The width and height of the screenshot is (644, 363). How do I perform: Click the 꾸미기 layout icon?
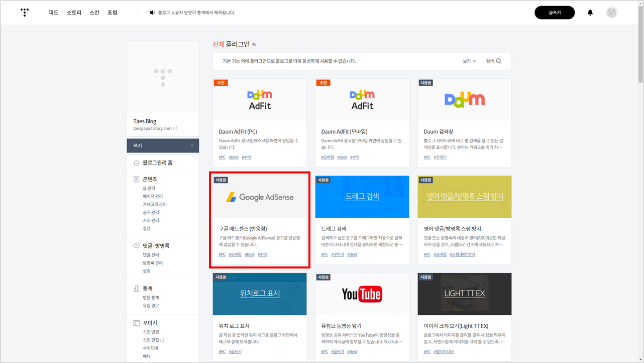[137, 323]
